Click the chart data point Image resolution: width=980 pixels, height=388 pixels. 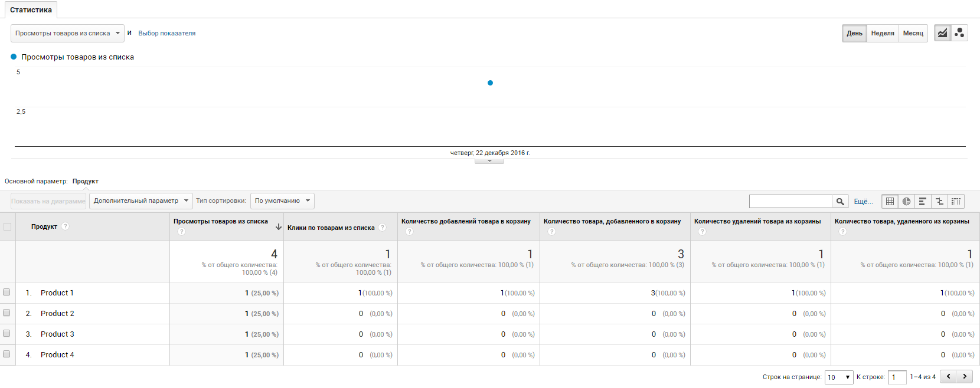pos(490,83)
